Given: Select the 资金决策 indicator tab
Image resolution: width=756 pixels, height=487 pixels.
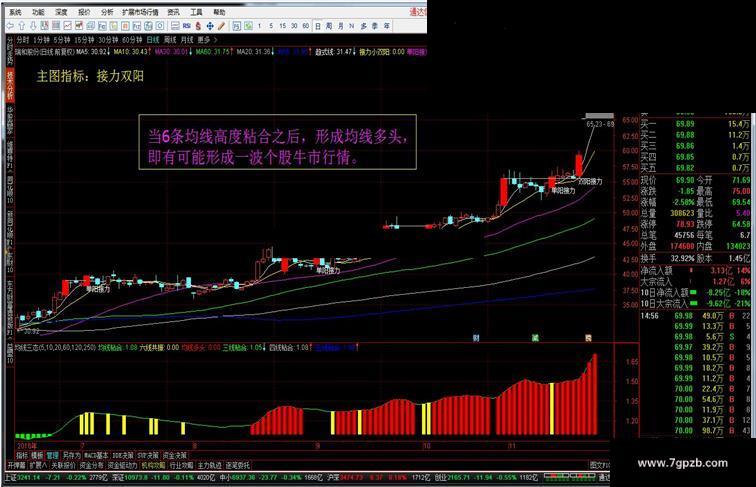Looking at the screenshot, I should pyautogui.click(x=175, y=456).
